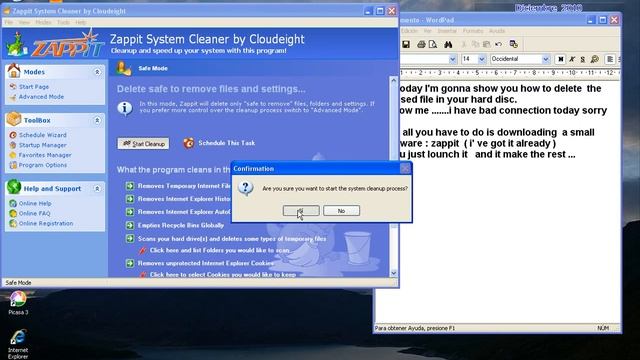Click the Print icon in WordPad toolbar
640x360 pixels.
421,44
